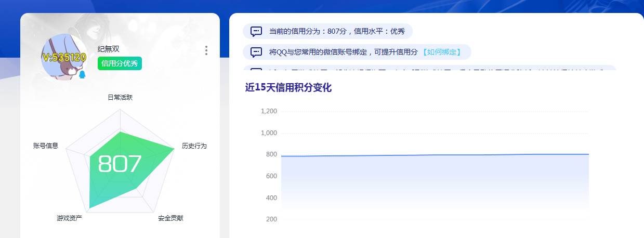Click the 日常活跃 radar axis label
Screen dimensions: 644x238
coord(120,97)
